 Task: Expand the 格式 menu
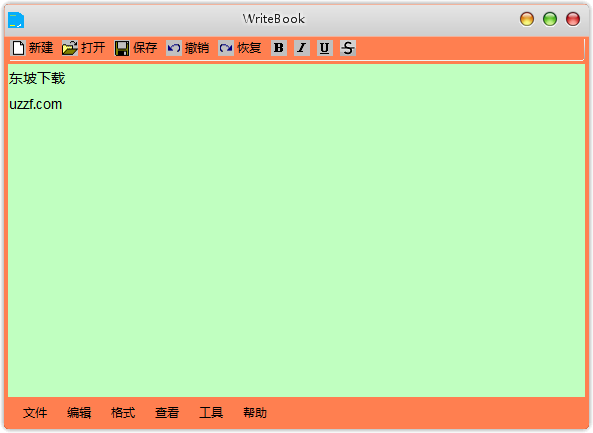tap(123, 413)
